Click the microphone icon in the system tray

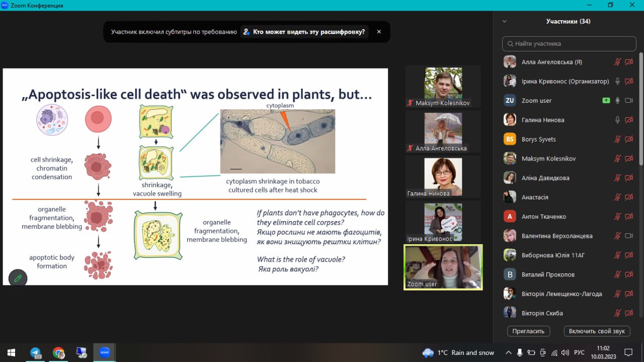(x=520, y=352)
